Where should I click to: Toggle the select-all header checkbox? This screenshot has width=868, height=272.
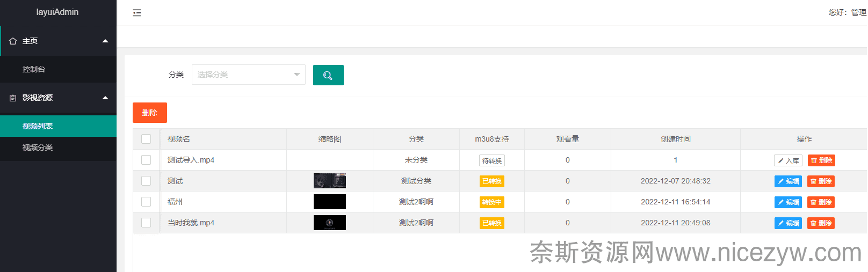pyautogui.click(x=146, y=139)
